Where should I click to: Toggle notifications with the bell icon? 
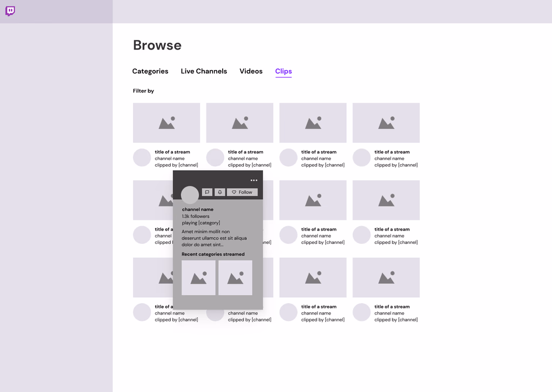[220, 192]
